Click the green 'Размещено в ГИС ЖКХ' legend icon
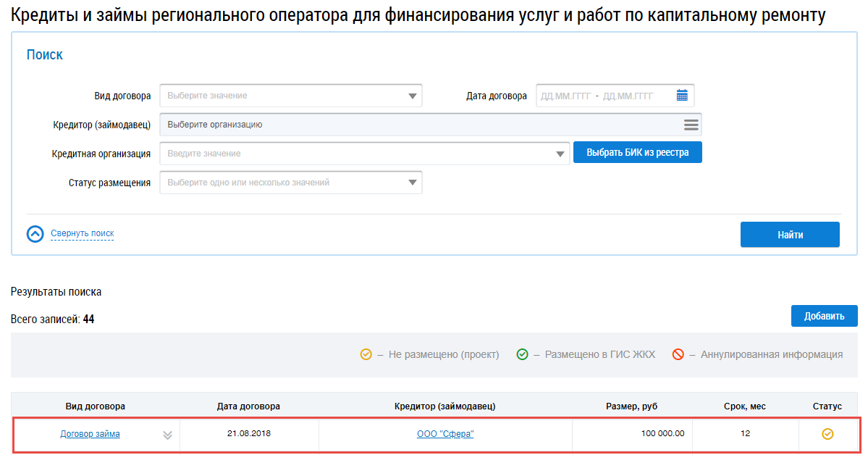The image size is (868, 455). click(x=522, y=355)
